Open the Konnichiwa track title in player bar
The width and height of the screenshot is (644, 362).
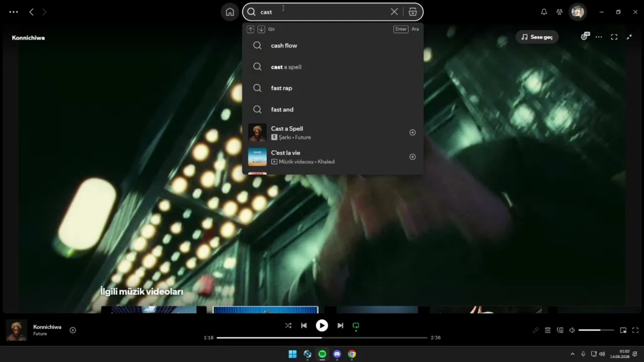tap(47, 327)
